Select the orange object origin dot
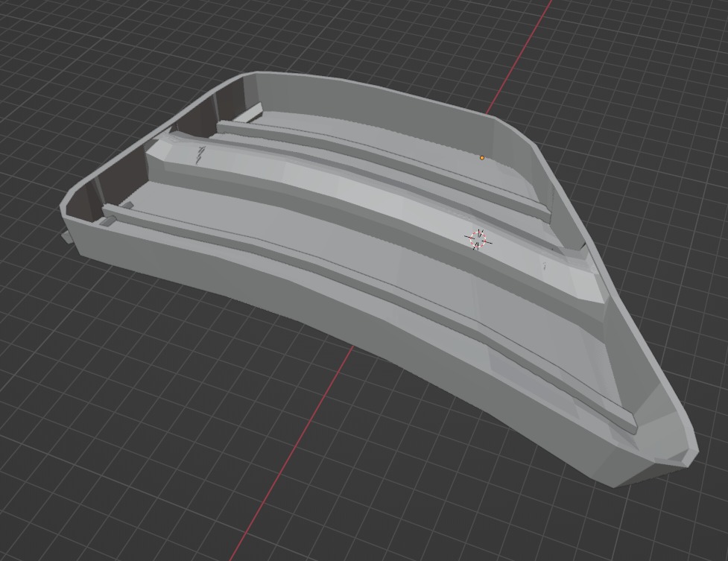The width and height of the screenshot is (728, 561). point(482,158)
